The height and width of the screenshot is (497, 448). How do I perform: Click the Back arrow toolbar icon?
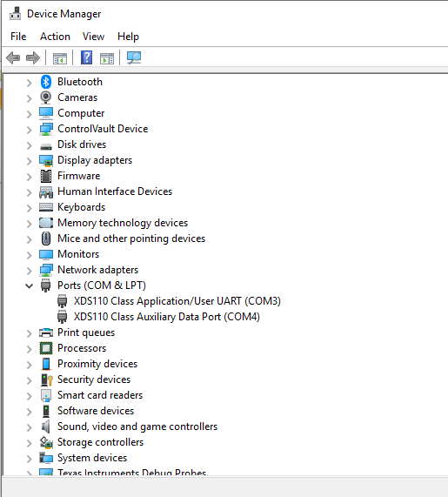[x=13, y=57]
